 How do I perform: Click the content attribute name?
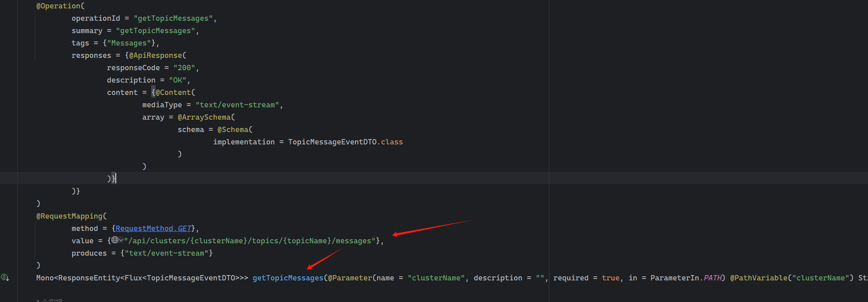[122, 92]
